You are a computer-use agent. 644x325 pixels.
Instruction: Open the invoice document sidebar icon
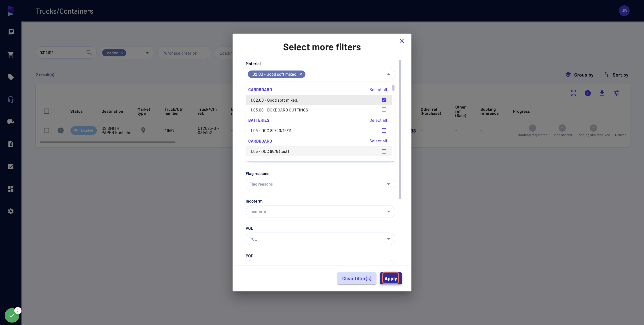11,144
